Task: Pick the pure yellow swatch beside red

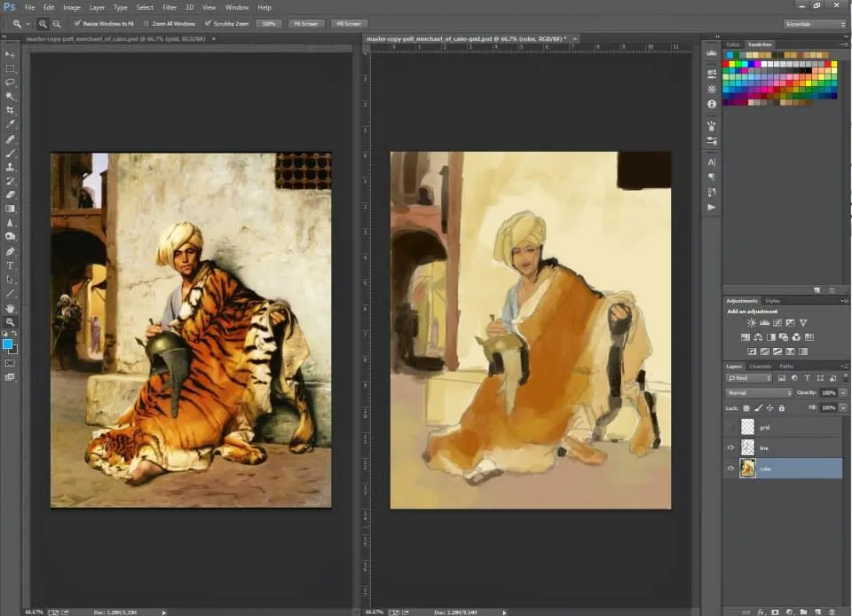Action: coord(732,64)
